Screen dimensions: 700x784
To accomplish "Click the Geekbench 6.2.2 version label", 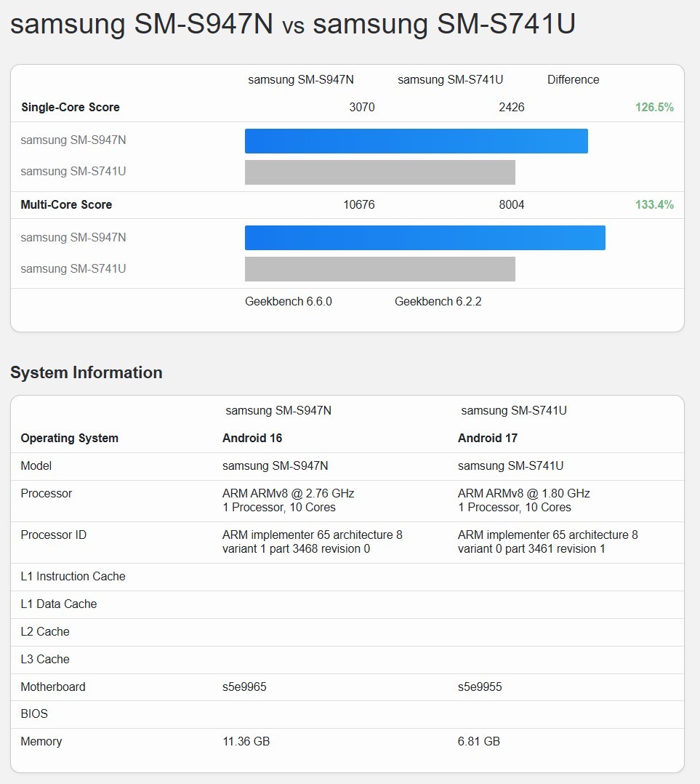I will 438,300.
